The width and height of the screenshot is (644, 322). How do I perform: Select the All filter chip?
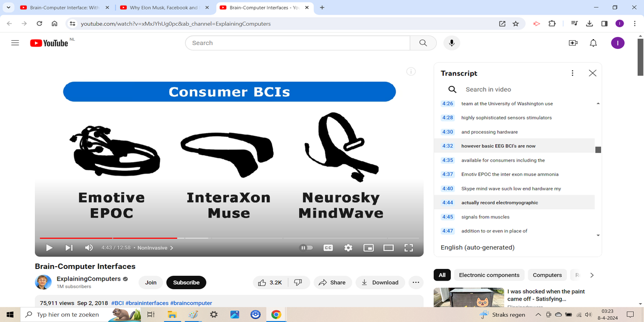coord(442,275)
